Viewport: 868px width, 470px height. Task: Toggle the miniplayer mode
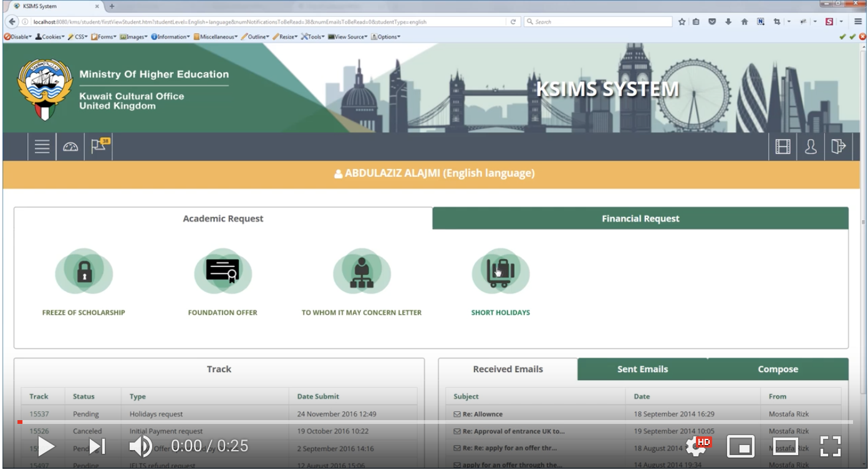[x=740, y=446]
